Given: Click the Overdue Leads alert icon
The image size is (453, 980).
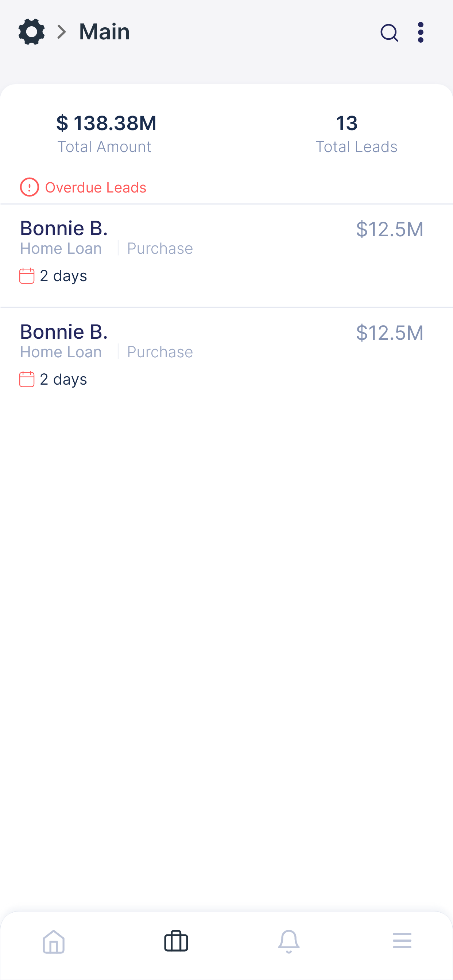Looking at the screenshot, I should point(29,187).
